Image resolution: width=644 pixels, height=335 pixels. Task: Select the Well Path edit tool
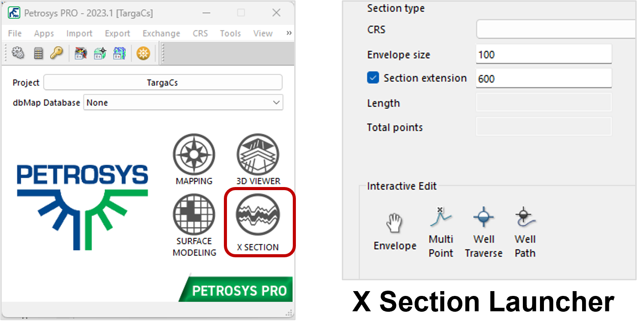[525, 217]
